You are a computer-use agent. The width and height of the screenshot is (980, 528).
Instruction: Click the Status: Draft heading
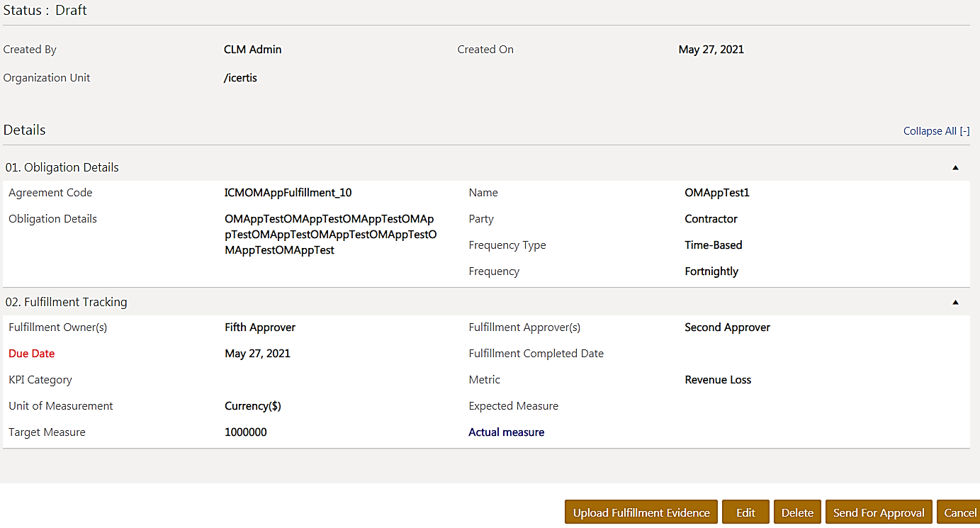[x=45, y=11]
